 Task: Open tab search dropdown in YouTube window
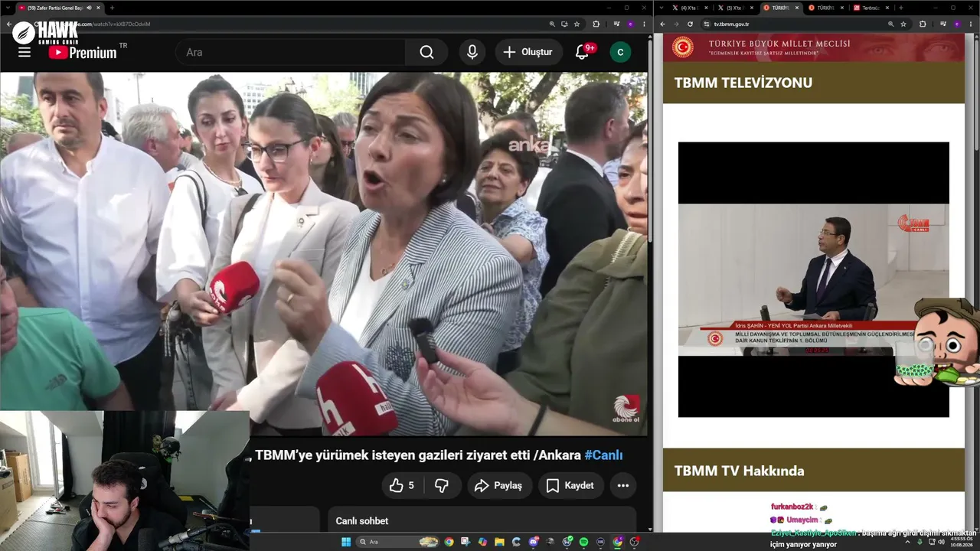[x=8, y=8]
